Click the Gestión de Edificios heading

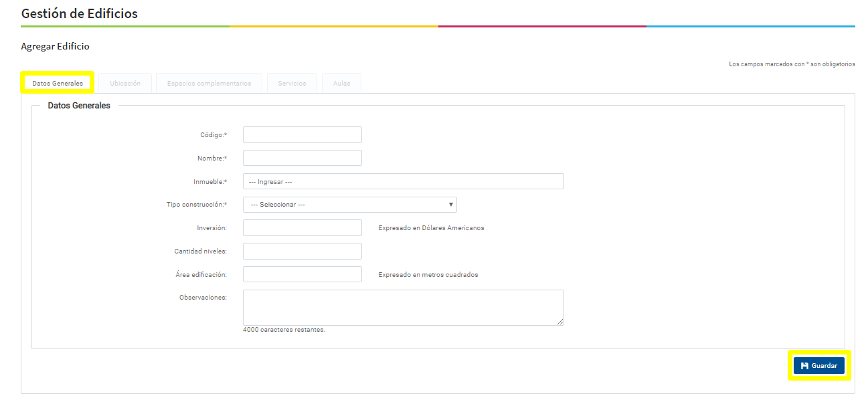click(80, 13)
